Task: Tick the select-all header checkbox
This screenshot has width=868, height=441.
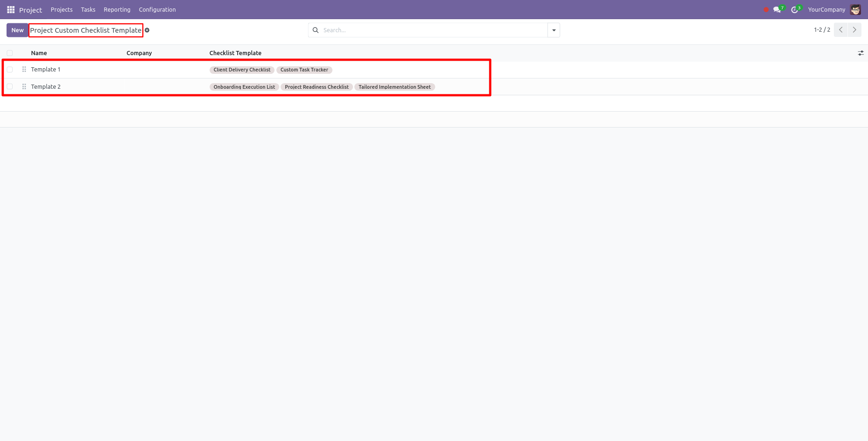Action: coord(10,53)
